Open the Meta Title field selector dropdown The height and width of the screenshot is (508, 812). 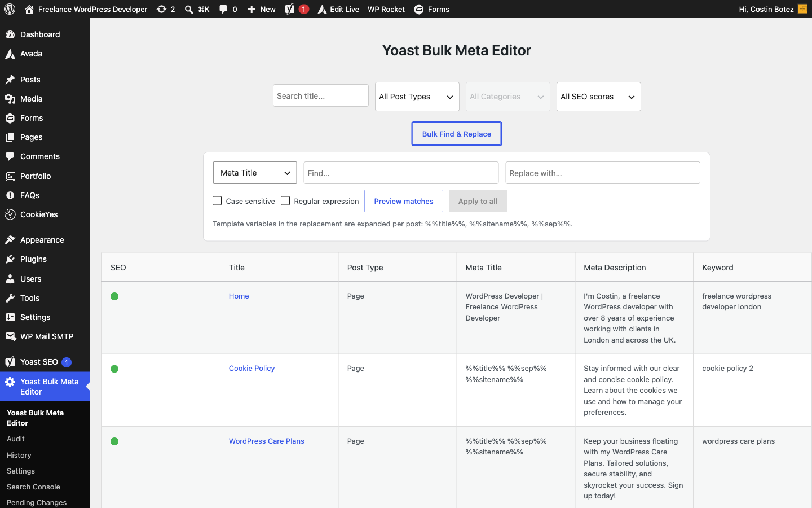point(255,173)
